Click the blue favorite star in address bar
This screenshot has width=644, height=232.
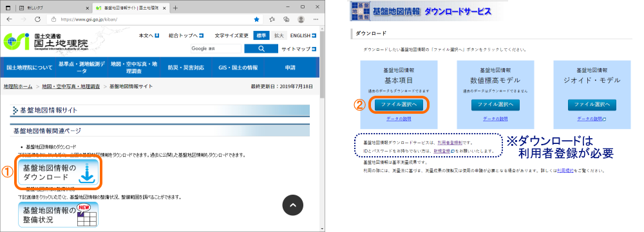point(257,19)
